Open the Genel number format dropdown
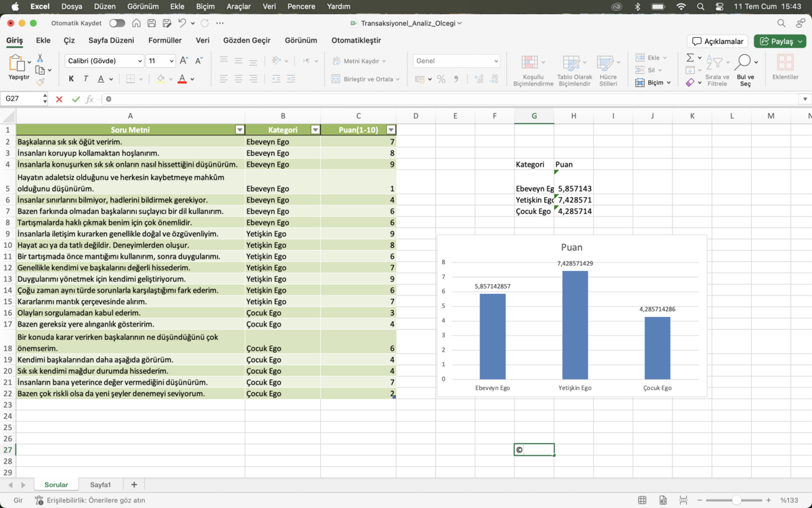This screenshot has width=812, height=508. point(496,61)
